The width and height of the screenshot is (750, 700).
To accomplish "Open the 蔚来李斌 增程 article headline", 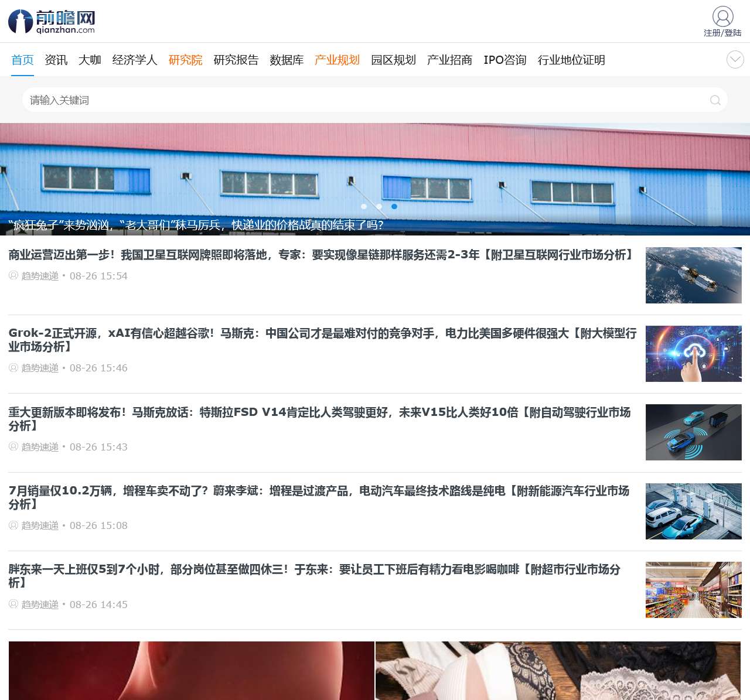I will coord(319,497).
